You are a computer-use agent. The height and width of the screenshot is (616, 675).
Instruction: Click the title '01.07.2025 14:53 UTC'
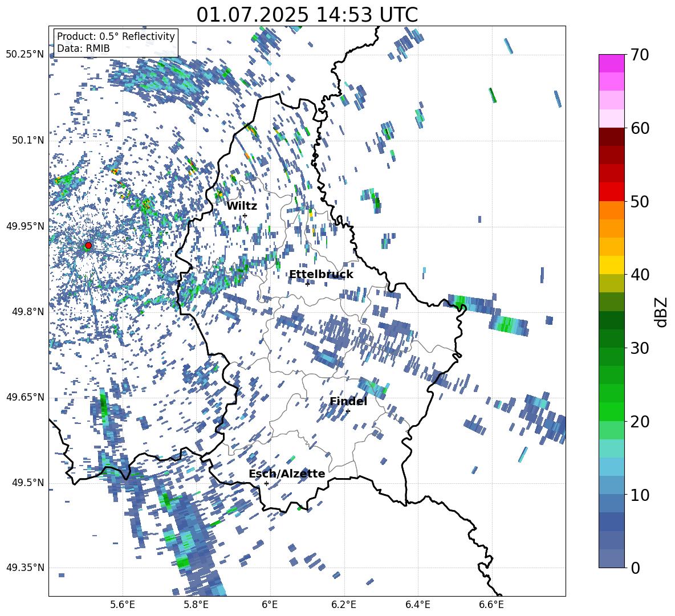[x=307, y=15]
